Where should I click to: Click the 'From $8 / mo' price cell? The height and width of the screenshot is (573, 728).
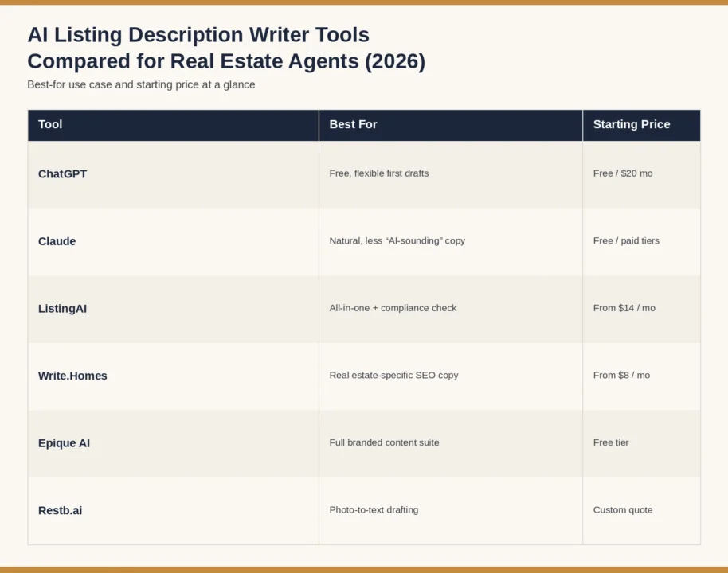[642, 376]
